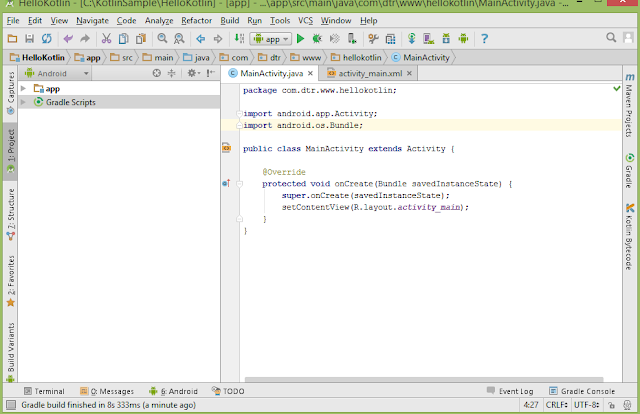
Task: Click the Undo arrow icon
Action: point(68,39)
